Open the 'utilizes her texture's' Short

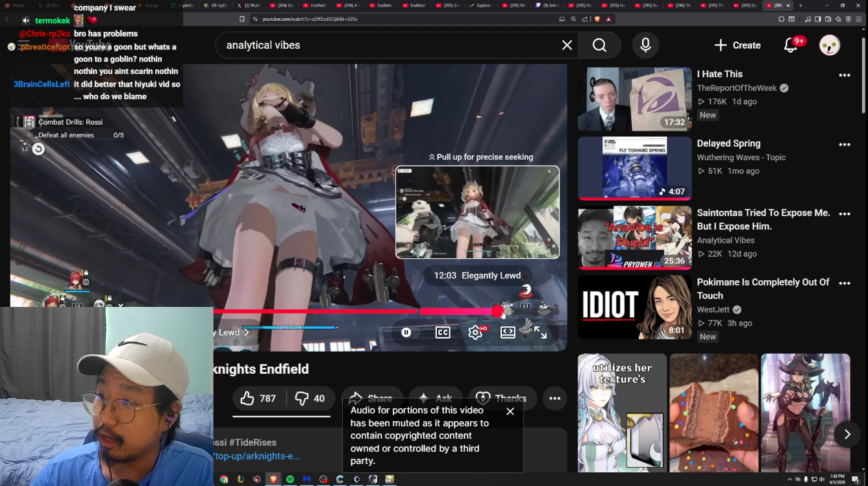[622, 413]
